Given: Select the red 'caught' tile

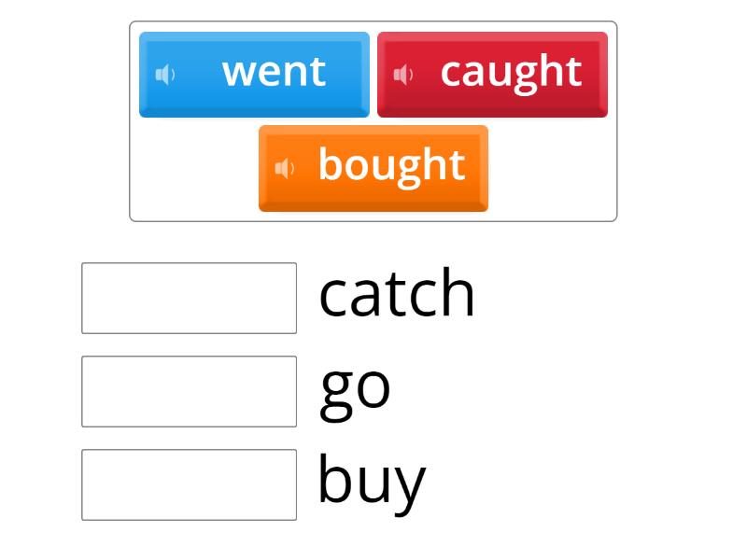Looking at the screenshot, I should (x=493, y=74).
